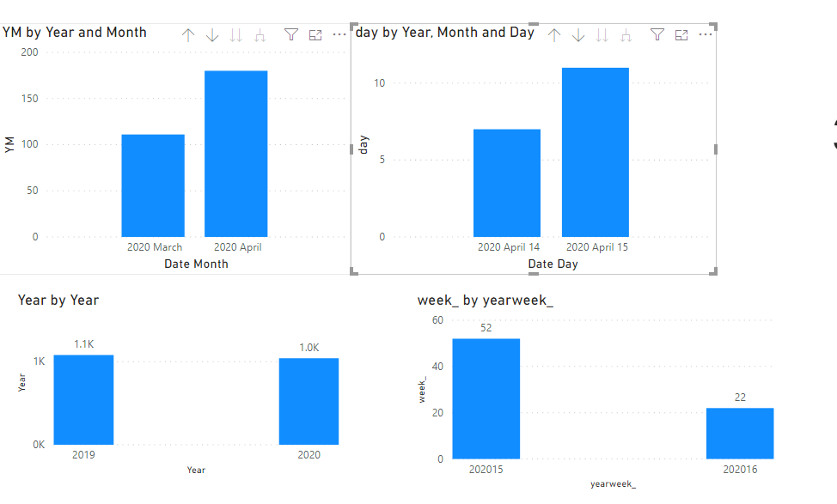Select the 202016 week bar
837x504 pixels.
[740, 434]
